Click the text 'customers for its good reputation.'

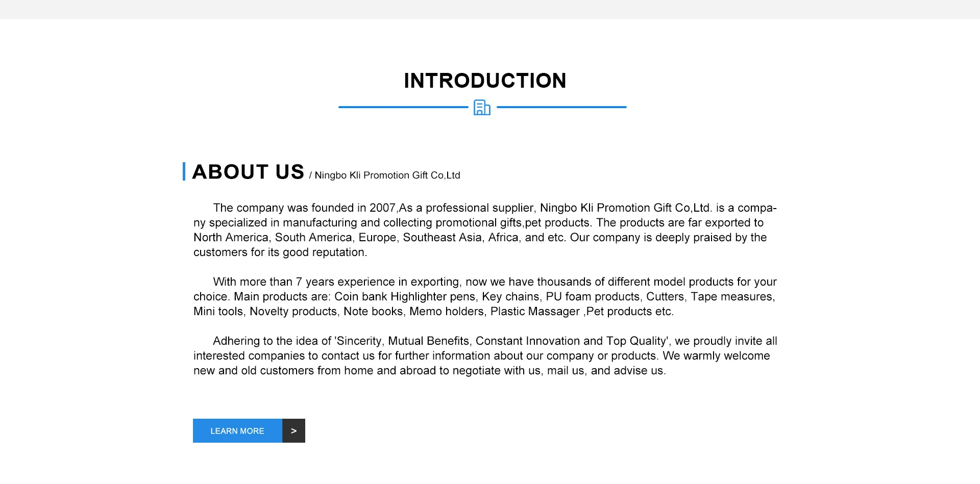pyautogui.click(x=280, y=252)
